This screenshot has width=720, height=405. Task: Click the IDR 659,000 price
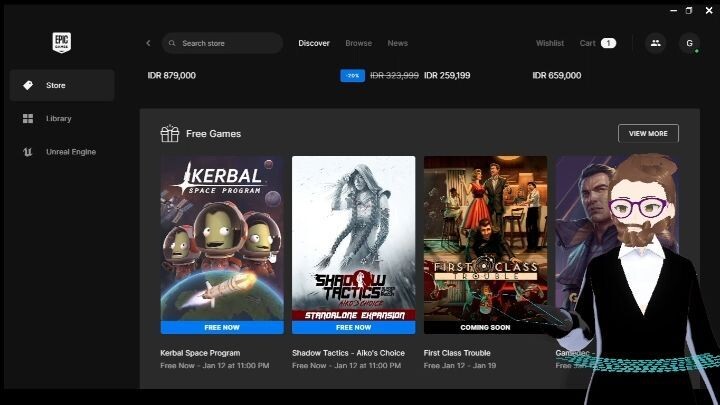tap(557, 75)
